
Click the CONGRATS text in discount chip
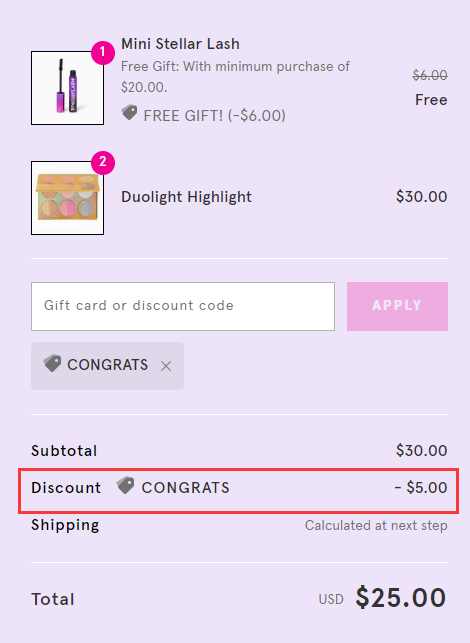(x=107, y=365)
